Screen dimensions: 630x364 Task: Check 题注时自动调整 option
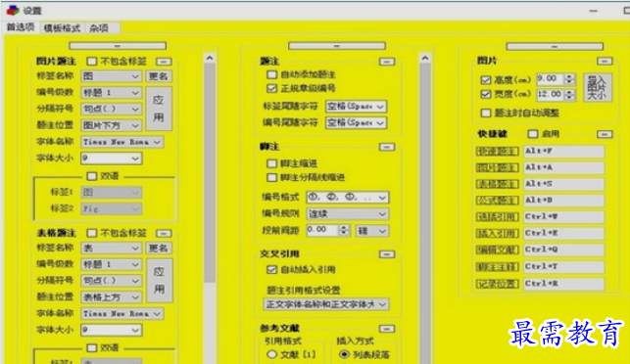[x=486, y=114]
